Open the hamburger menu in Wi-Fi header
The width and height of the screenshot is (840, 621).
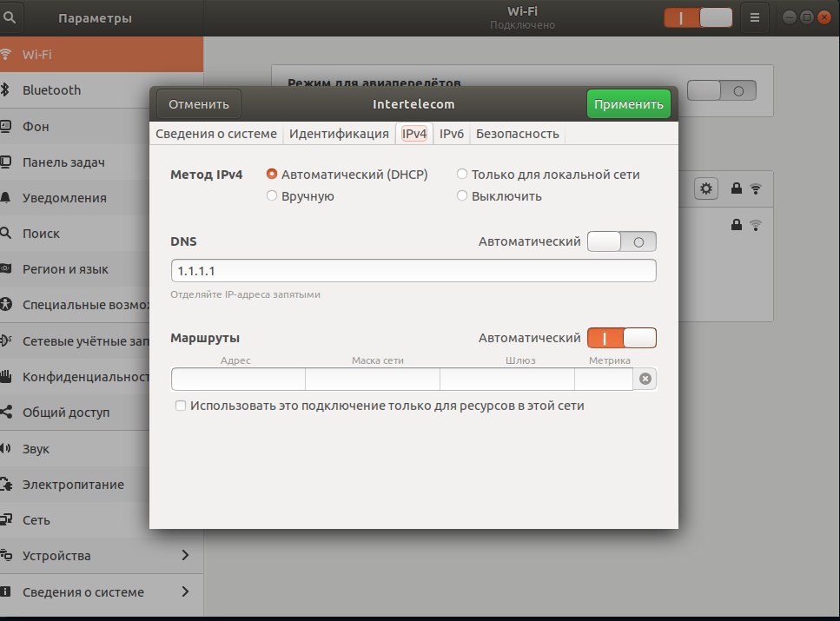click(x=754, y=17)
